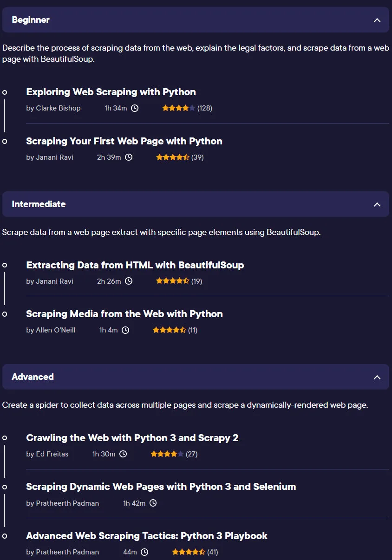This screenshot has height=560, width=392.
Task: Click clock icon beside 44m duration
Action: coord(144,552)
